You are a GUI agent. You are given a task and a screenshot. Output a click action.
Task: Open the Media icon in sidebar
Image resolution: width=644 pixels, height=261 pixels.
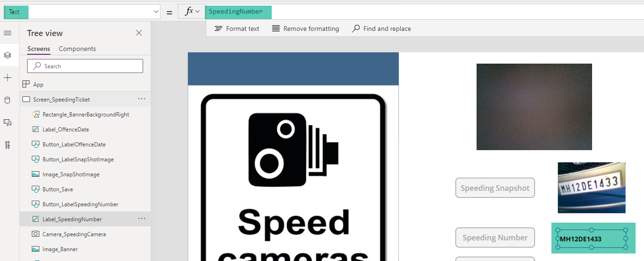(x=7, y=122)
